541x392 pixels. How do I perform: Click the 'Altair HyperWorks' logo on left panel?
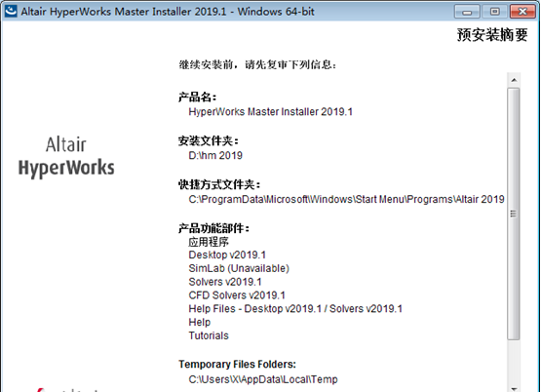66,157
